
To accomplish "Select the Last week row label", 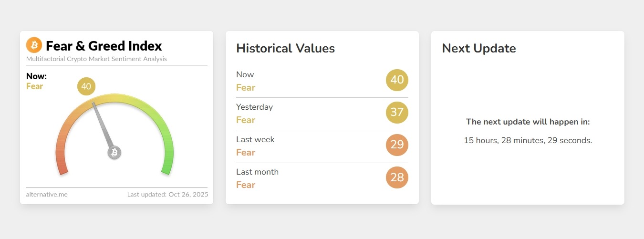I will coord(255,139).
